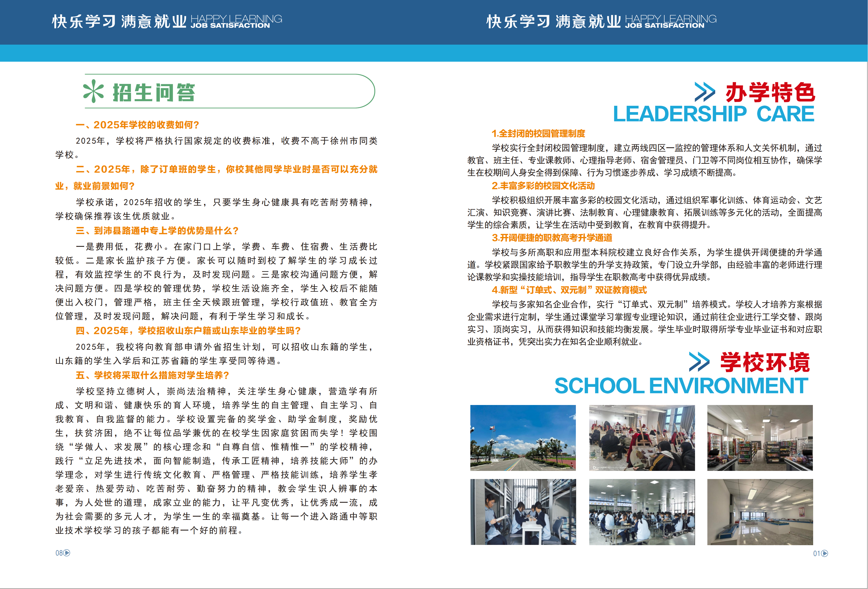Click 快乐学习 满意就业 on the left page header
This screenshot has height=589, width=868.
point(119,22)
